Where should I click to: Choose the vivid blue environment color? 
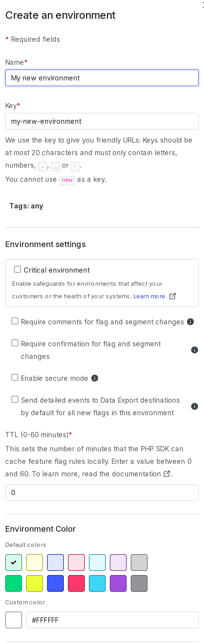point(55,583)
